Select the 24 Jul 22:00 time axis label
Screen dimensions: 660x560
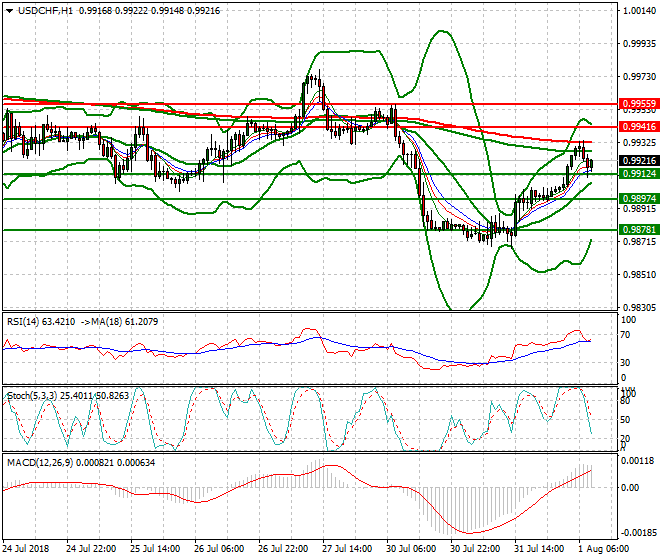[91, 549]
